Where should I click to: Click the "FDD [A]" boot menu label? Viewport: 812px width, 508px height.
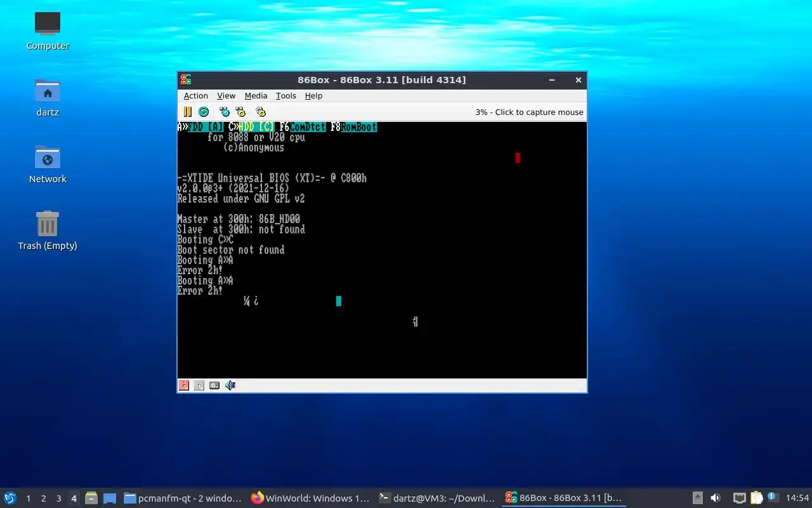tap(206, 127)
